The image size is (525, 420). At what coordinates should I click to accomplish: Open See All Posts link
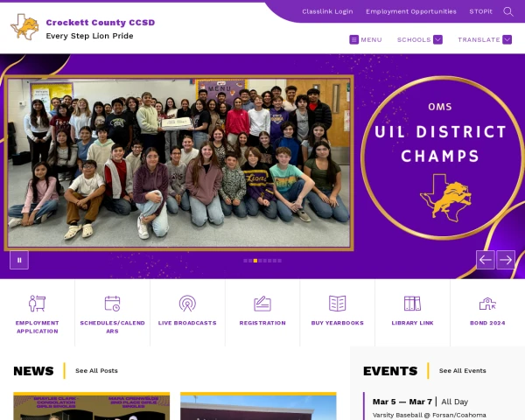click(96, 371)
